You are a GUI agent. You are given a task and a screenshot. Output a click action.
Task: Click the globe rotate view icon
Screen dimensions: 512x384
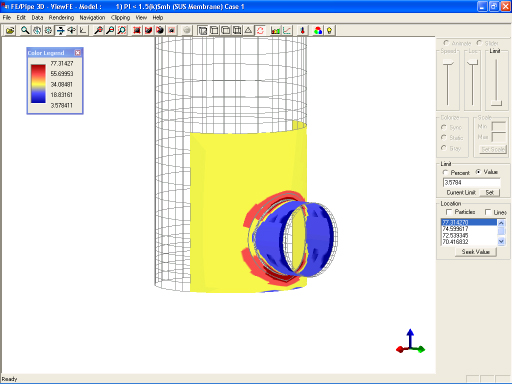(x=37, y=31)
